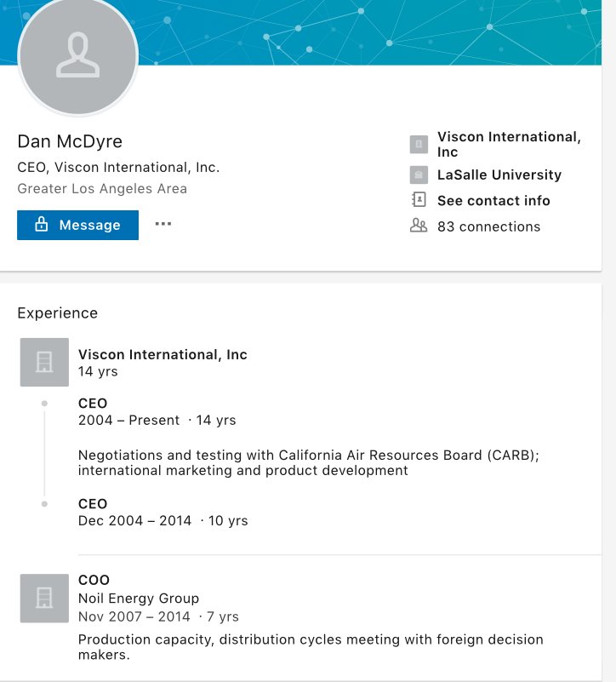Click the Noil Energy Group company logo
This screenshot has height=682, width=616.
coord(44,598)
